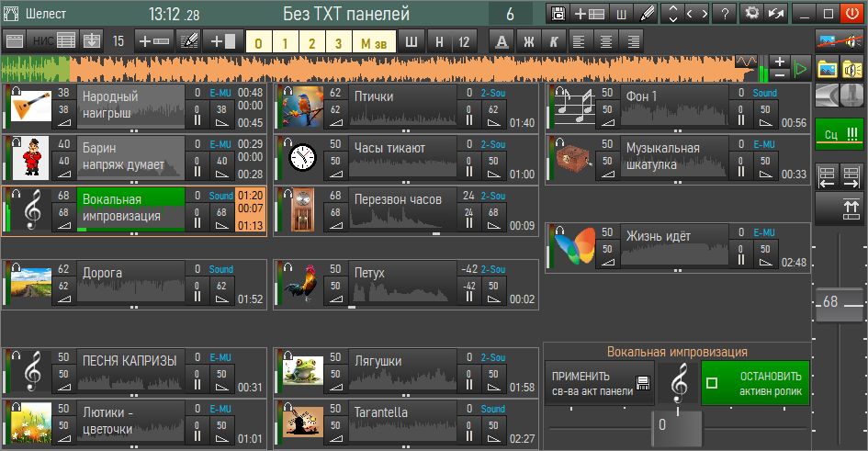Open E-MU device selector on Музыкальная шкатулка
Viewport: 868px width, 451px height.
[764, 144]
